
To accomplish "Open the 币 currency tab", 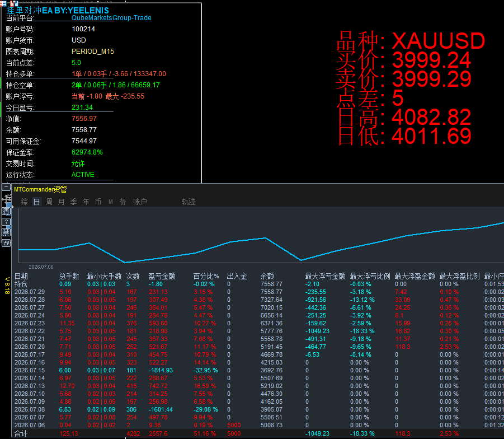I will (x=98, y=202).
